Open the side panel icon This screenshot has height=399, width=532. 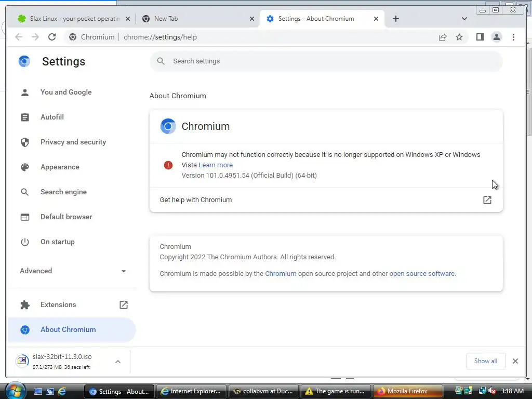click(480, 37)
